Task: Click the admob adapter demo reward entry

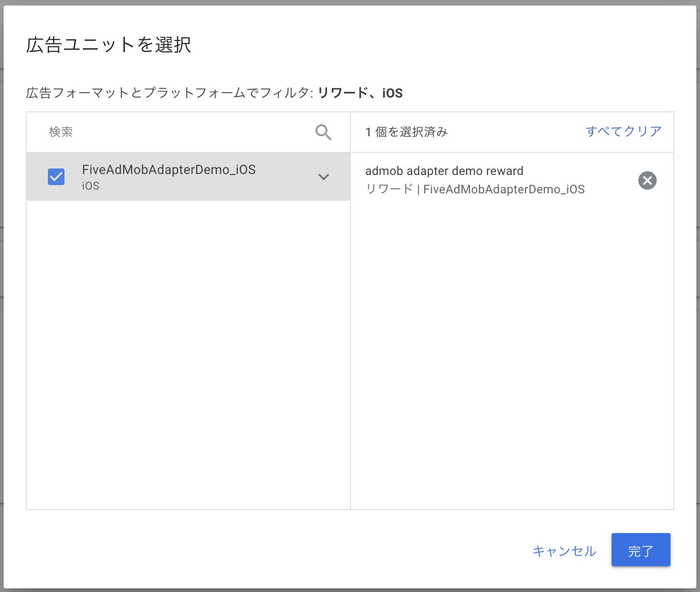Action: coord(512,180)
